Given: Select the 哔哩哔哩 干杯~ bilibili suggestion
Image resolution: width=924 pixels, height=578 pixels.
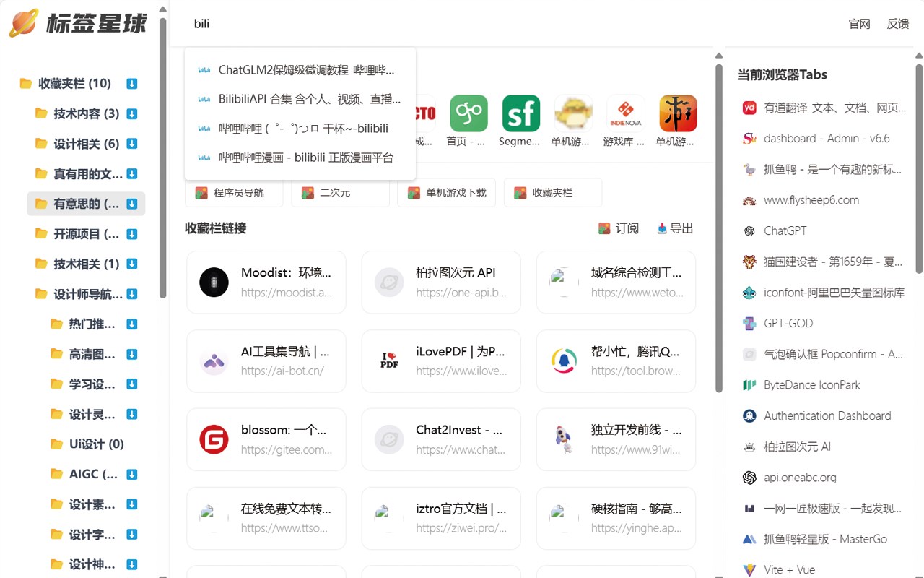Looking at the screenshot, I should [300, 128].
